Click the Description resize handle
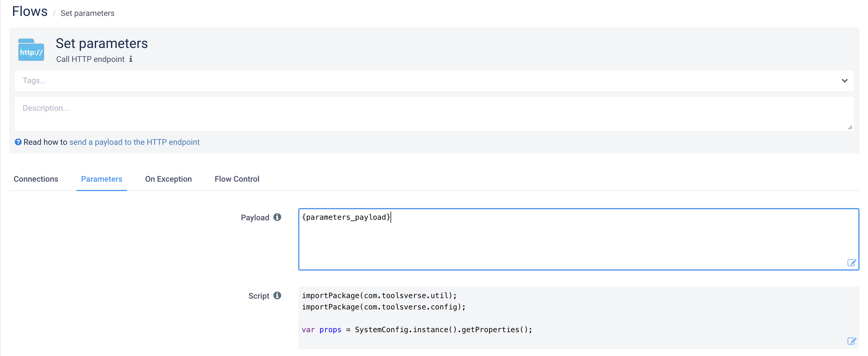The height and width of the screenshot is (356, 868). pos(850,128)
